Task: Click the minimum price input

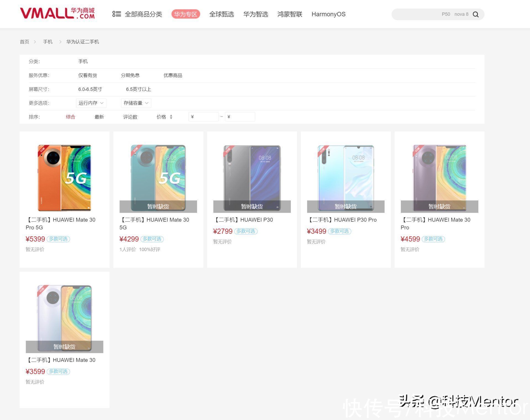Action: pyautogui.click(x=203, y=117)
